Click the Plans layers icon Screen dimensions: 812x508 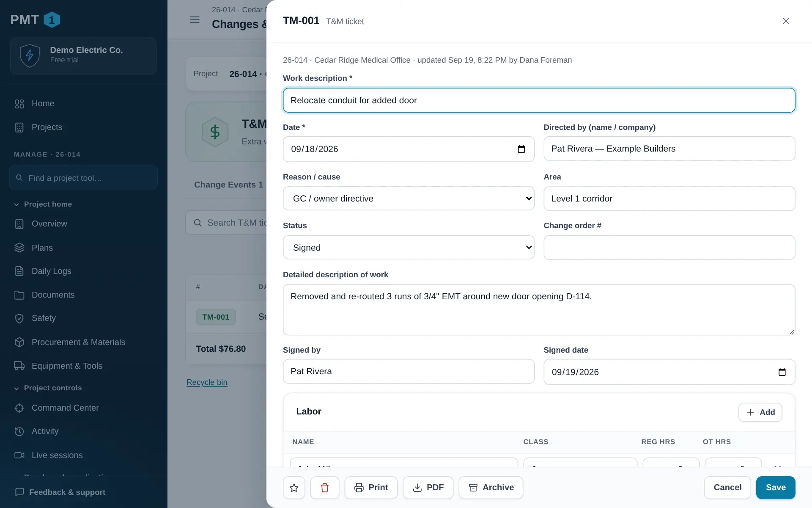19,248
